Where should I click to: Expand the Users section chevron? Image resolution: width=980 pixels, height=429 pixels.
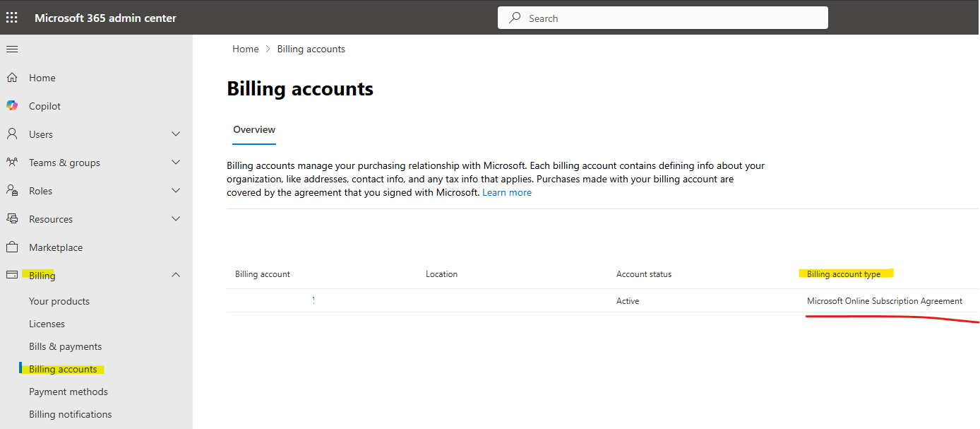176,134
